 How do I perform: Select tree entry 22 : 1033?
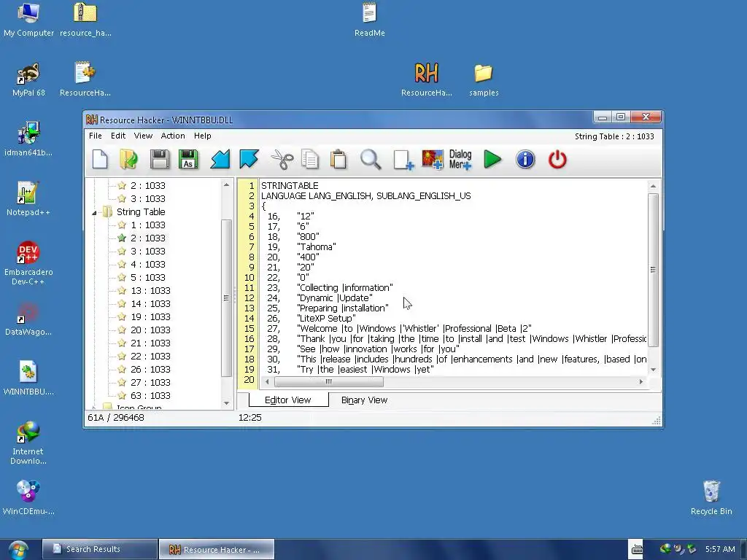point(150,356)
